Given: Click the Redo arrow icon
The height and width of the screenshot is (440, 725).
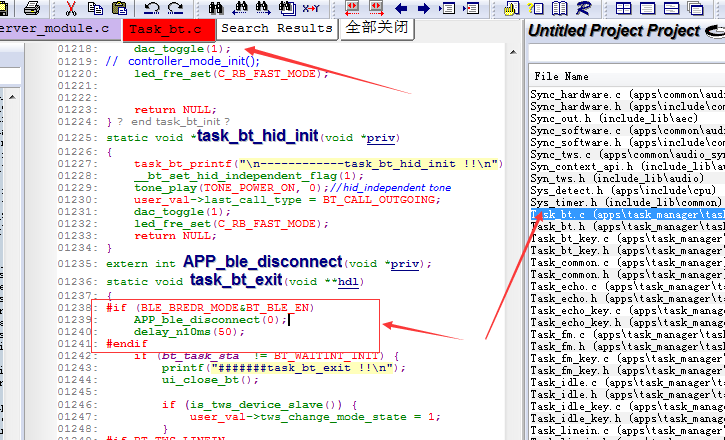Looking at the screenshot, I should tap(176, 7).
